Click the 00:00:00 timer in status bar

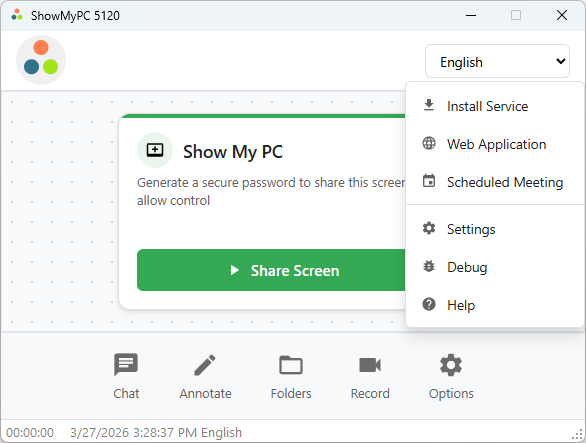(30, 433)
